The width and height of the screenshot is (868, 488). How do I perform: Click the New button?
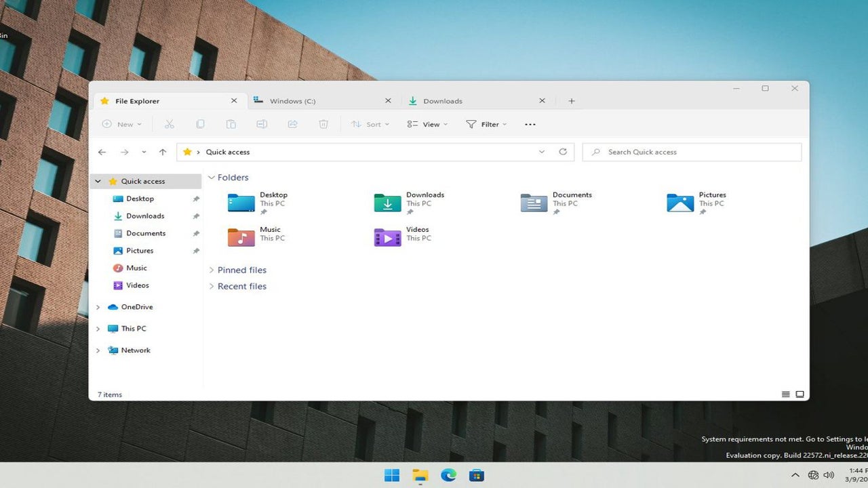121,124
